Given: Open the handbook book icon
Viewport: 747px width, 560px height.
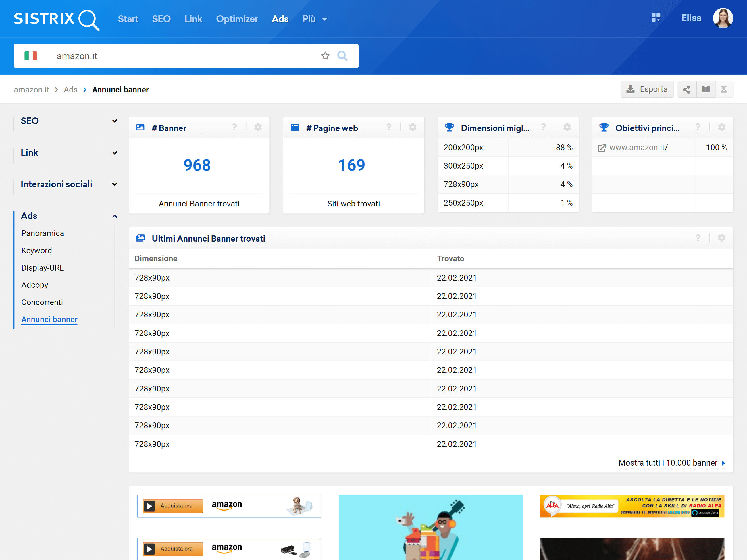Looking at the screenshot, I should click(705, 89).
